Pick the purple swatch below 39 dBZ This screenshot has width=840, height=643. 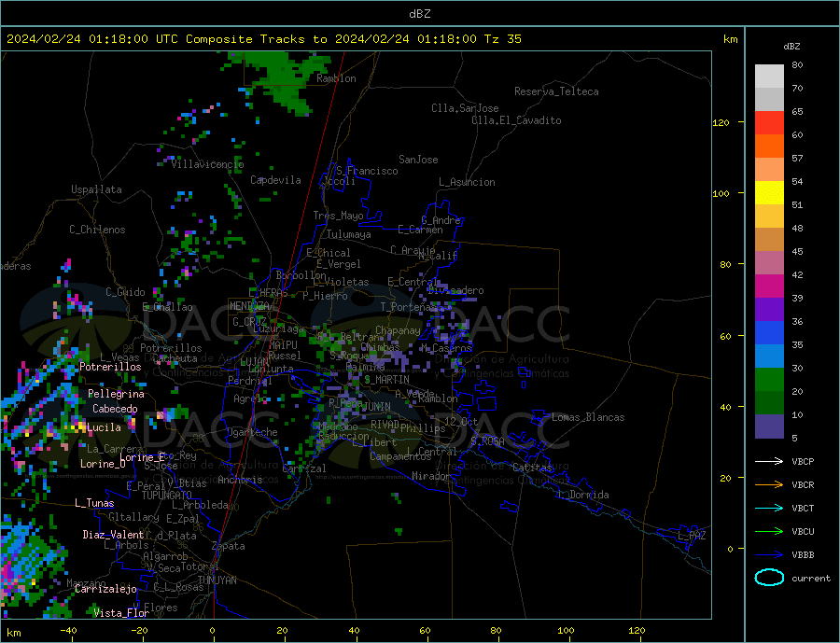coord(769,310)
